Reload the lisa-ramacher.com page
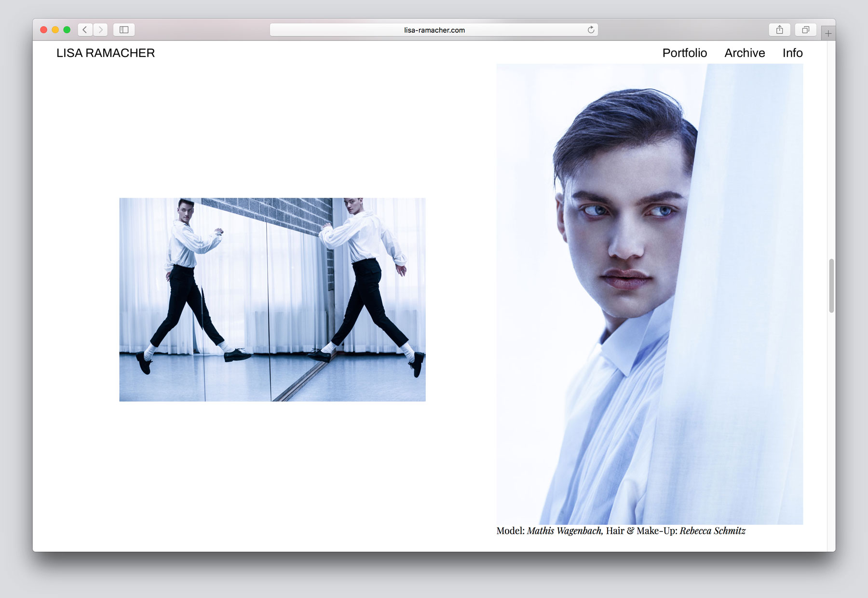The height and width of the screenshot is (598, 868). pyautogui.click(x=591, y=30)
